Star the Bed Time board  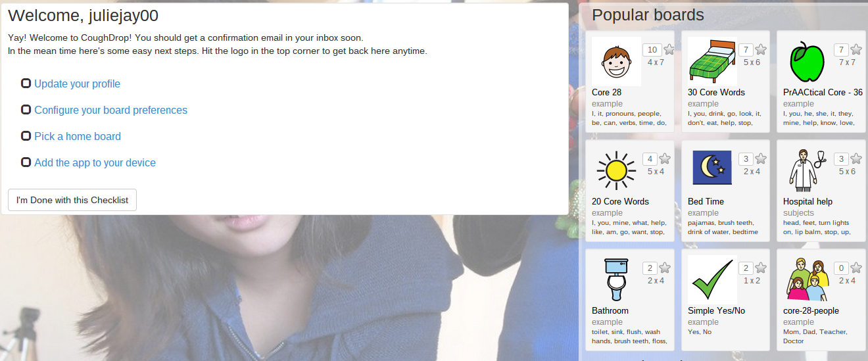(x=761, y=158)
